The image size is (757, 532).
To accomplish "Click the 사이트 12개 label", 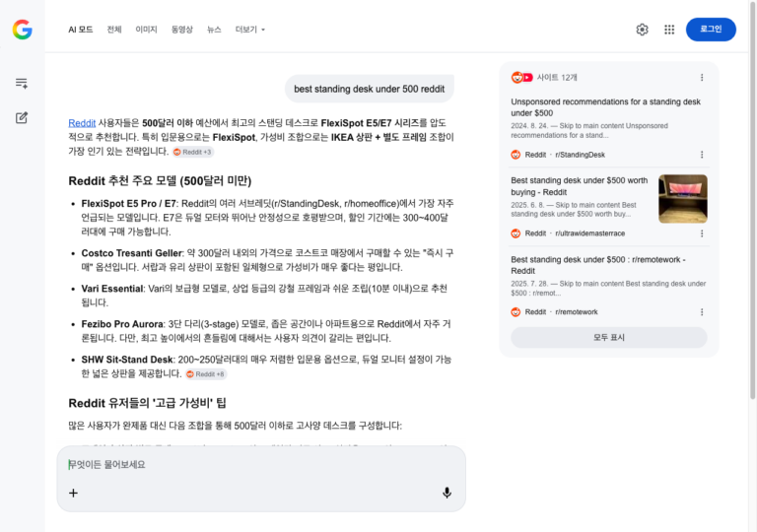I will (557, 77).
